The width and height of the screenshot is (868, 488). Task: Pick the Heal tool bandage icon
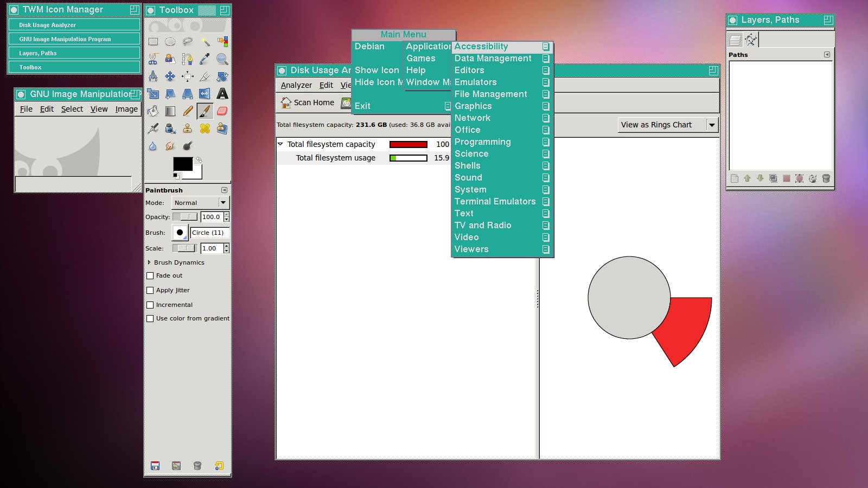point(205,129)
